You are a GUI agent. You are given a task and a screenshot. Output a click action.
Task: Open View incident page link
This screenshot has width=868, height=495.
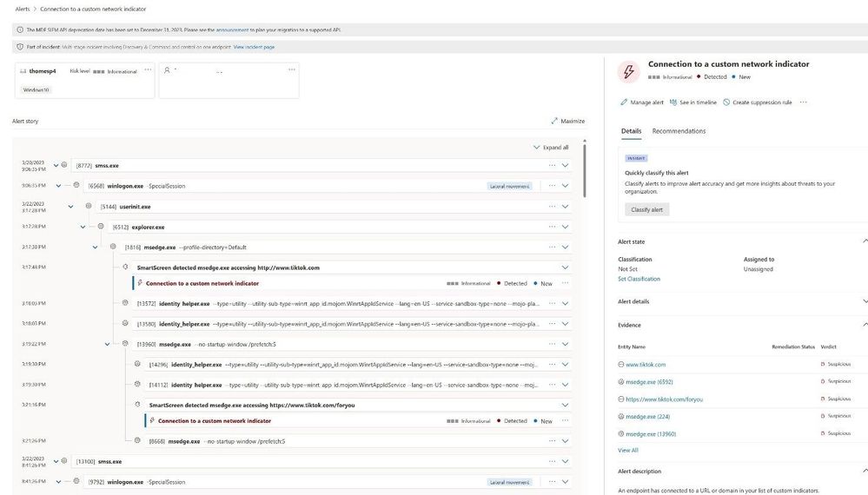tap(254, 47)
